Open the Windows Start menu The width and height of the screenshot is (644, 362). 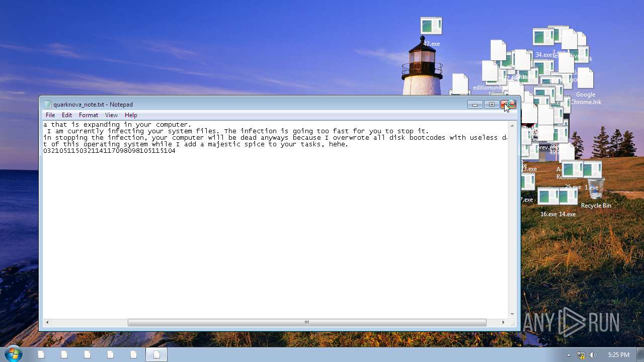pyautogui.click(x=13, y=354)
